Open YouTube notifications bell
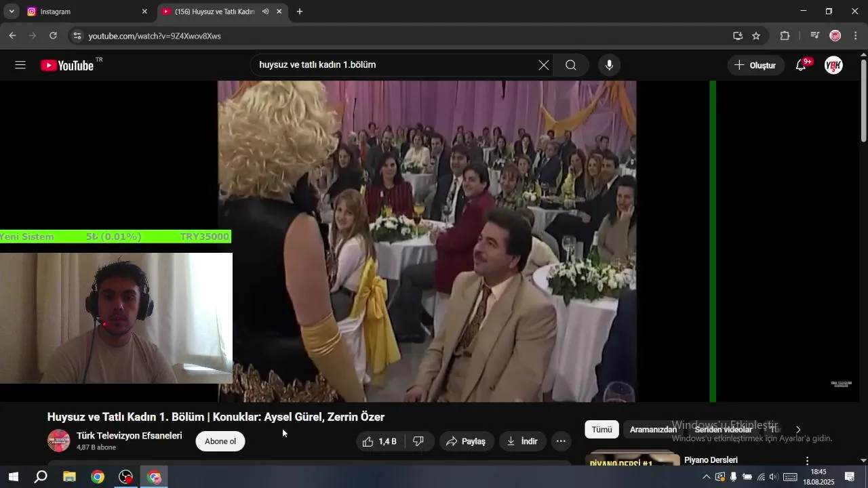 coord(802,65)
